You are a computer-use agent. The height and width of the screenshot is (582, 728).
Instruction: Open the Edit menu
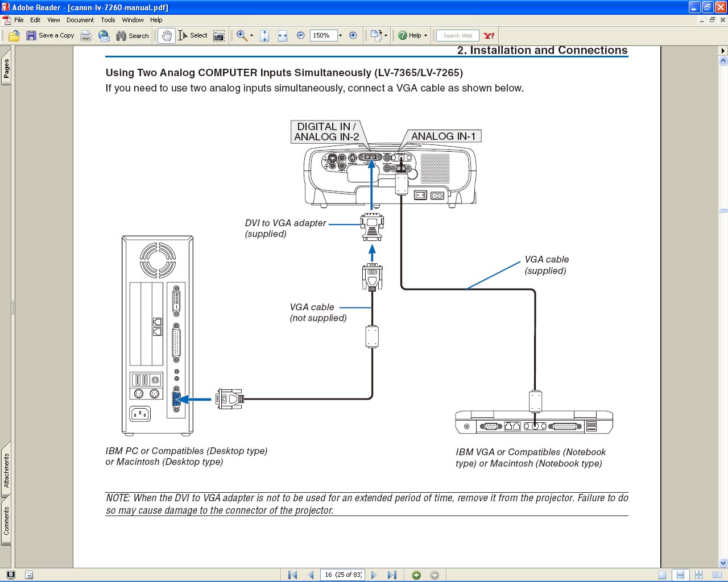click(x=35, y=20)
